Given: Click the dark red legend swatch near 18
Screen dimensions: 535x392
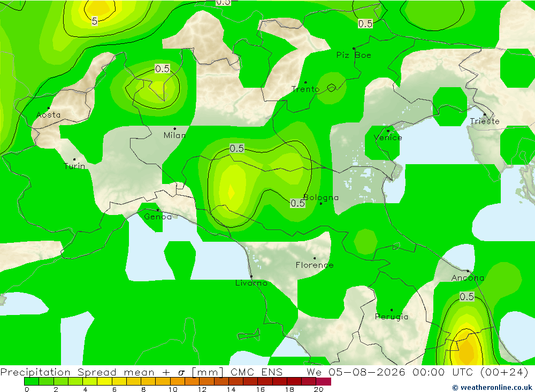Looking at the screenshot, I should 294,381.
